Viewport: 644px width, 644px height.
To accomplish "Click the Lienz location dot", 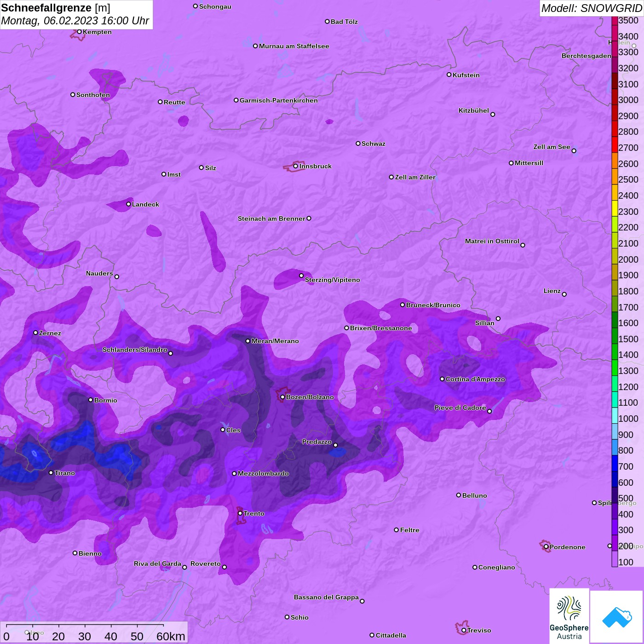I will (564, 294).
